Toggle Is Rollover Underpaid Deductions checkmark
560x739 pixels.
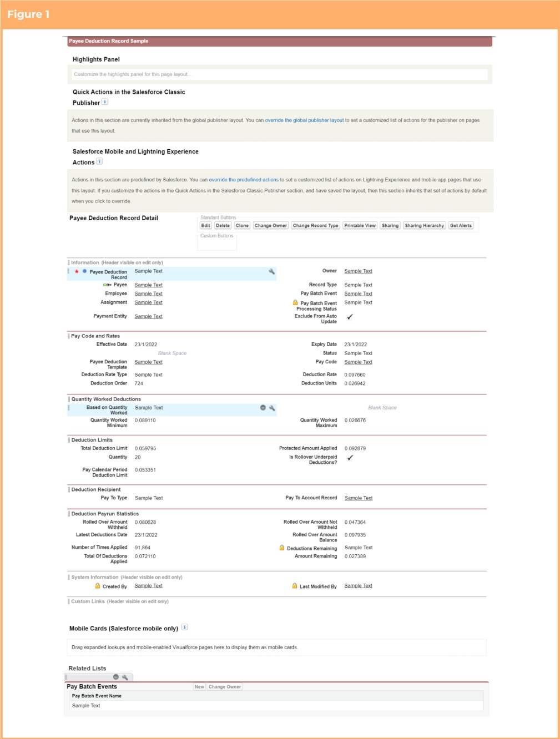point(350,458)
